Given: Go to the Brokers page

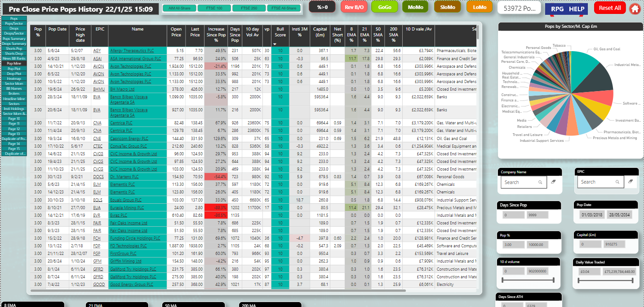Looking at the screenshot, I should (x=14, y=94).
